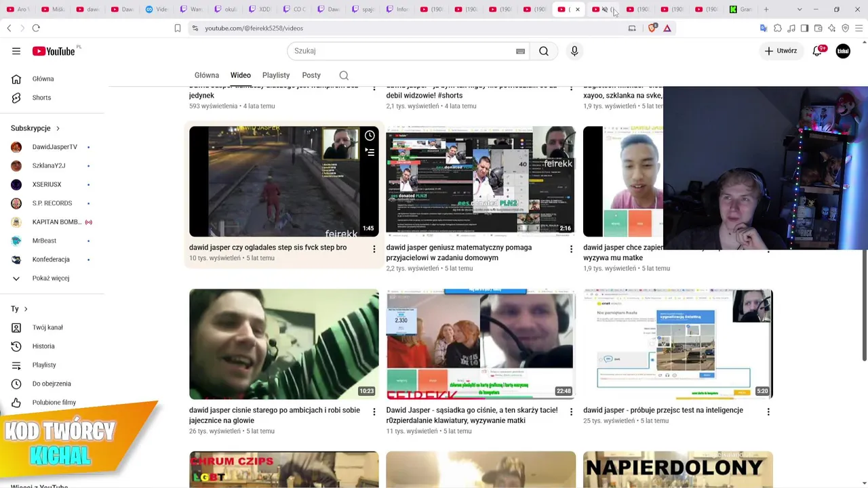Screen dimensions: 868x488
Task: Open a new browser tab
Action: pyautogui.click(x=766, y=9)
